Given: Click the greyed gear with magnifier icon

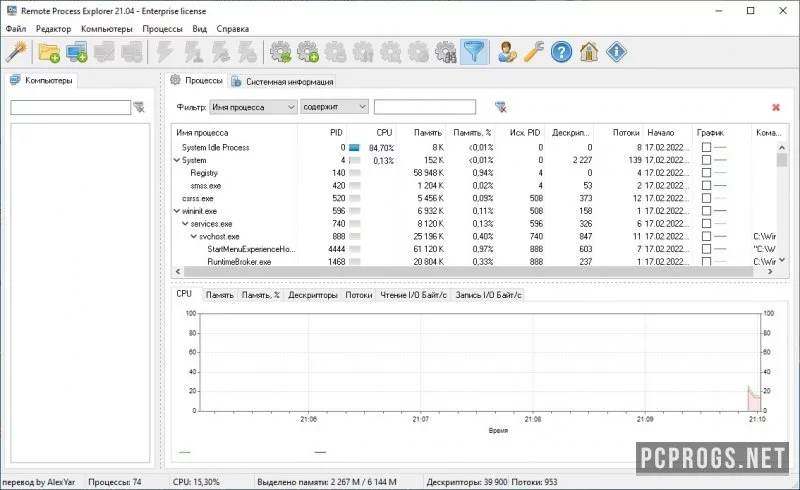Looking at the screenshot, I should click(x=391, y=52).
